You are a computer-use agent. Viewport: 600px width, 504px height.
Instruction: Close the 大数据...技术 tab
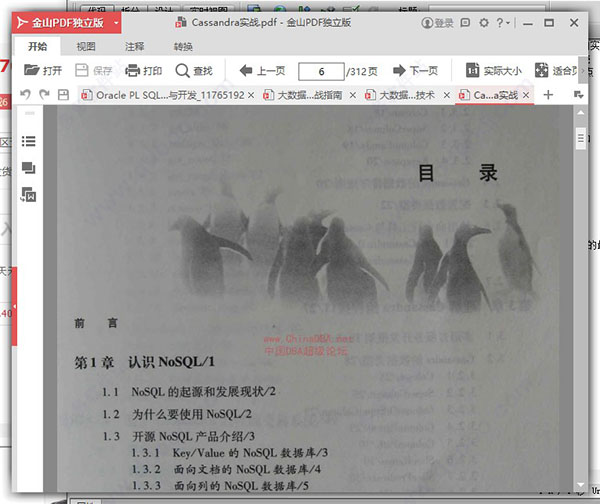point(447,95)
